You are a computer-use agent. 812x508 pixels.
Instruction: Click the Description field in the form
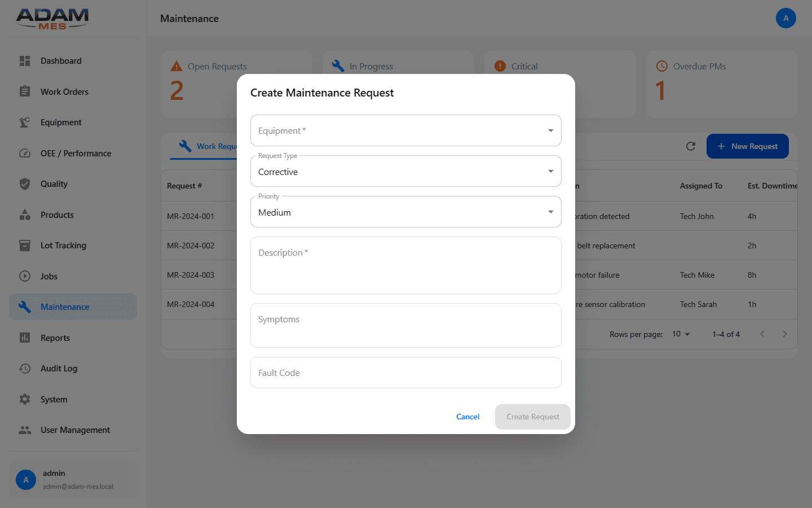coord(405,265)
